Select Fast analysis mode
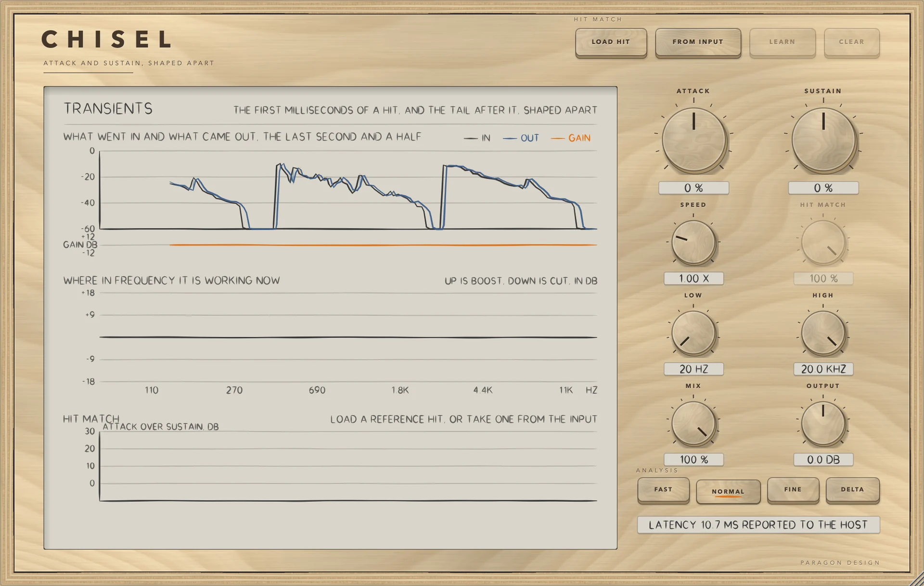Screen dimensions: 924x586 pyautogui.click(x=663, y=490)
